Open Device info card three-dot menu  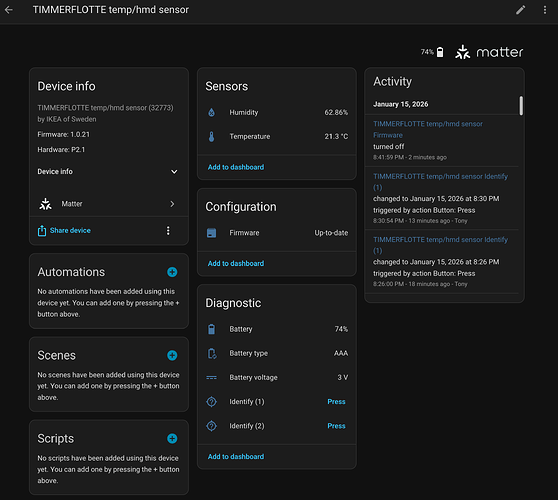tap(168, 231)
